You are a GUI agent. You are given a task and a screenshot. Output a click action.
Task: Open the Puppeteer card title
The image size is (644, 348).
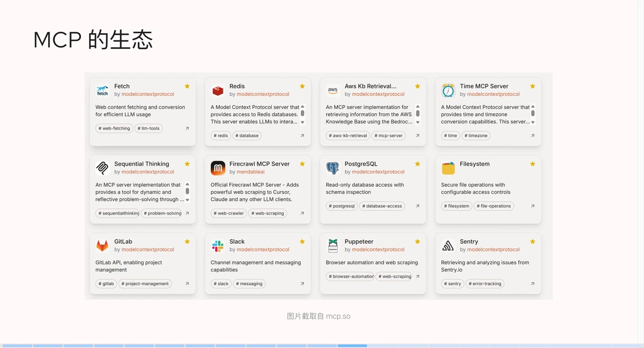(359, 242)
